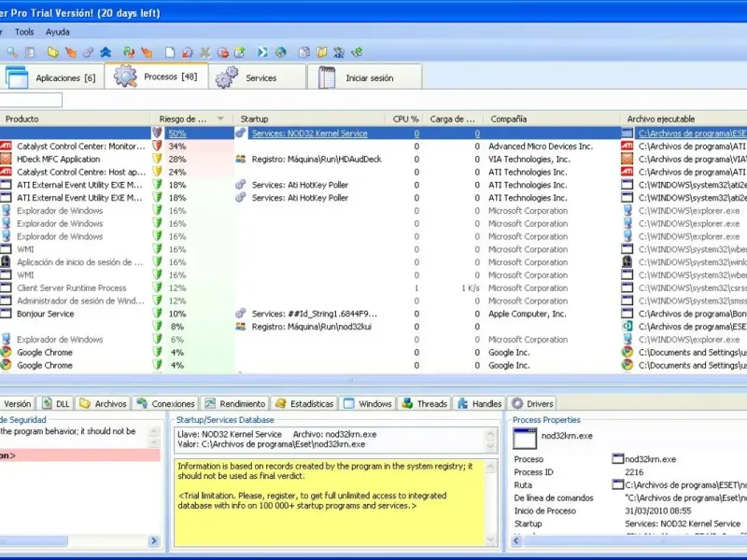Click the green shield in Bonjour Service row
747x560 pixels.
[157, 314]
